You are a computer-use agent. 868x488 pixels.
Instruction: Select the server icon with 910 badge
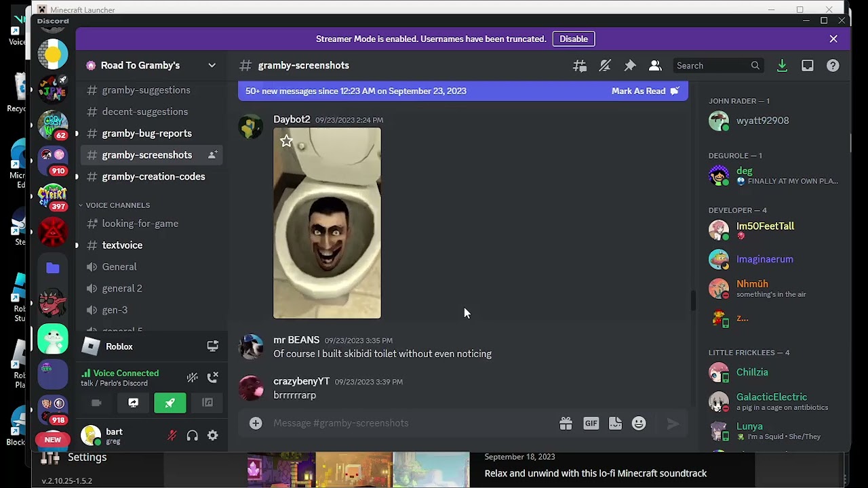53,161
